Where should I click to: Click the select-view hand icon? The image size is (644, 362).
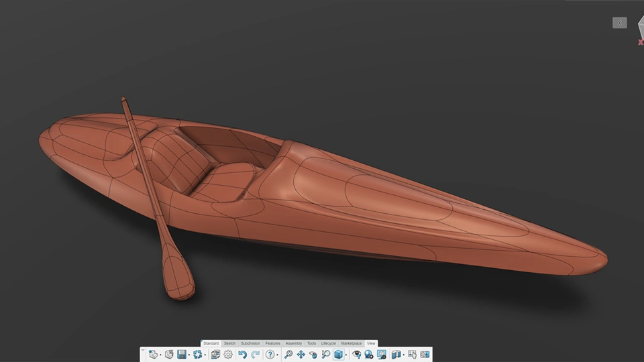(x=412, y=354)
